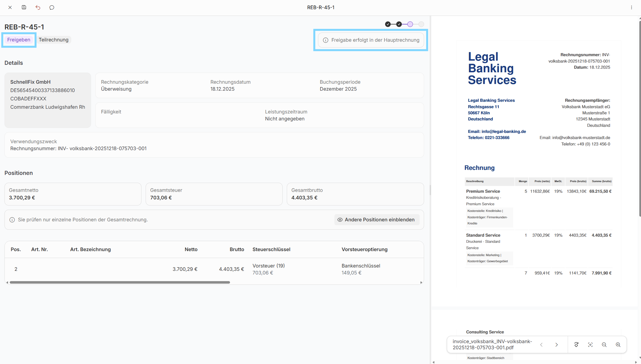Go to next PDF page arrow
Screen dimensions: 641x364
tap(556, 345)
